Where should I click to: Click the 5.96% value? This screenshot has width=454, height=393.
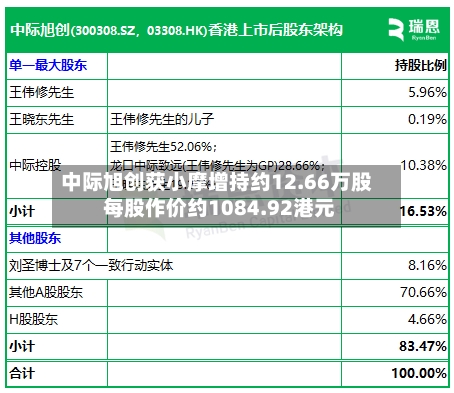click(x=428, y=92)
